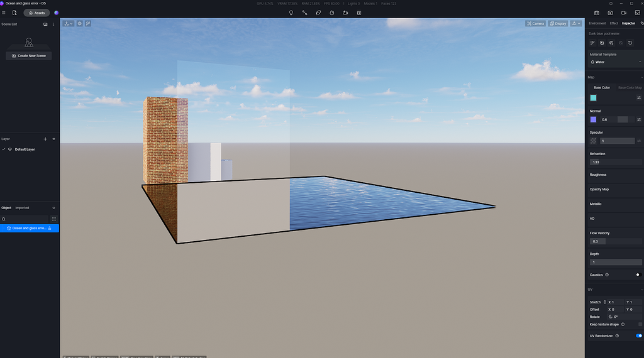Click the Display button in viewport
This screenshot has width=644, height=358.
tap(558, 23)
